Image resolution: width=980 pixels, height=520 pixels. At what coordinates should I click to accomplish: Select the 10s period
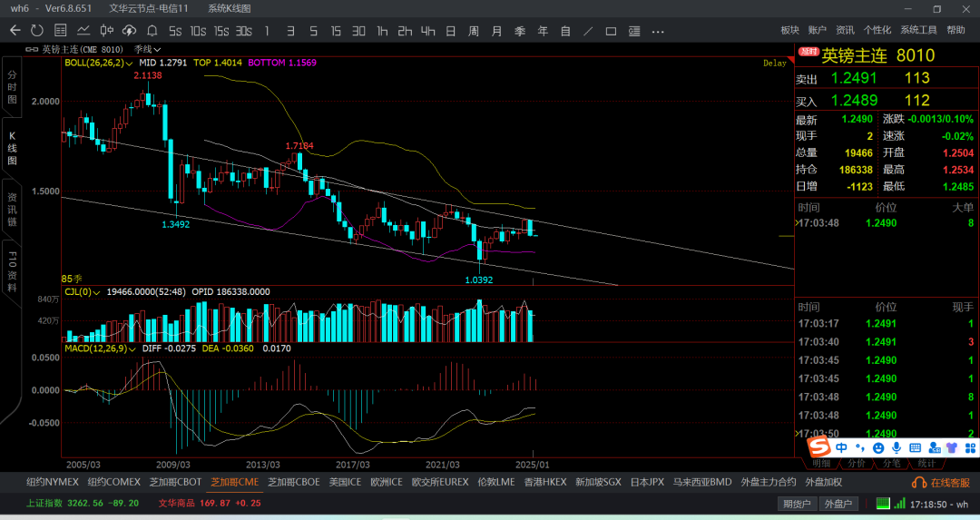pos(198,31)
